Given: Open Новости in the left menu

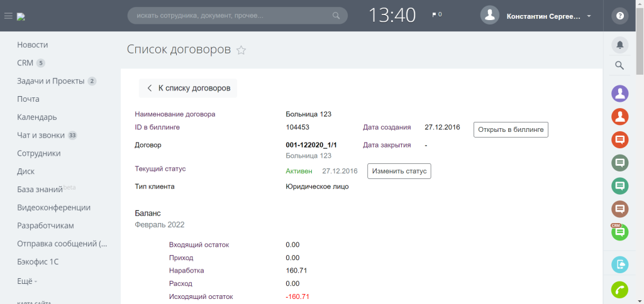Looking at the screenshot, I should coord(33,45).
